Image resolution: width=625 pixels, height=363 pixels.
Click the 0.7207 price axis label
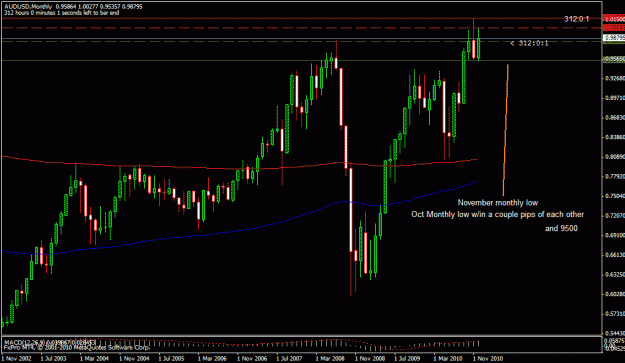click(614, 216)
